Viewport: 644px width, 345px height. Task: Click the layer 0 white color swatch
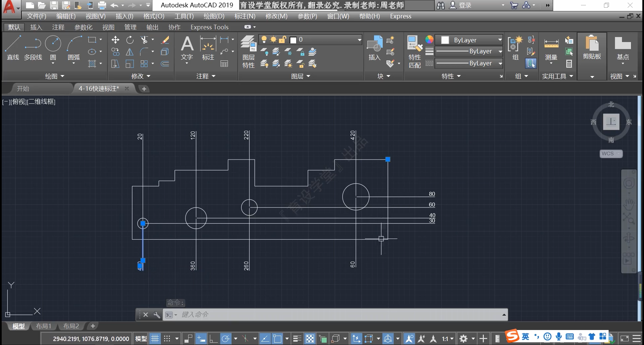[293, 40]
